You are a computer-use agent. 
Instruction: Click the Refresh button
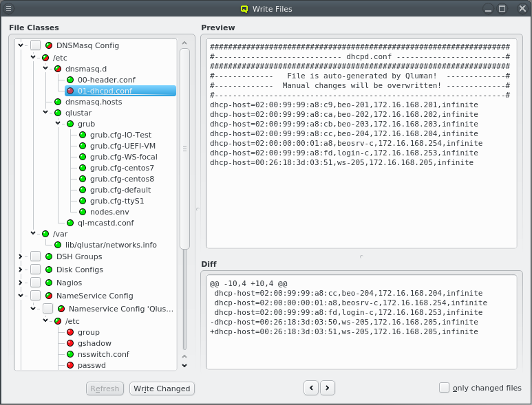pyautogui.click(x=105, y=388)
